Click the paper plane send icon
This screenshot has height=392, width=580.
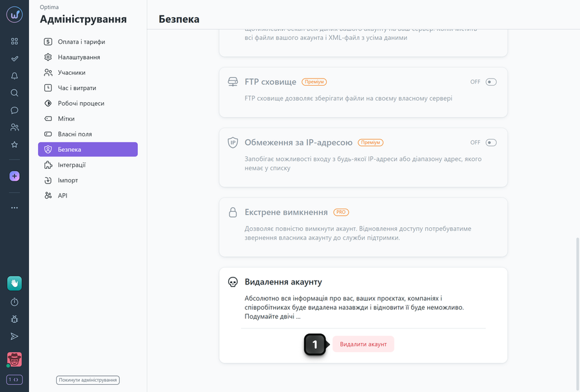point(14,336)
